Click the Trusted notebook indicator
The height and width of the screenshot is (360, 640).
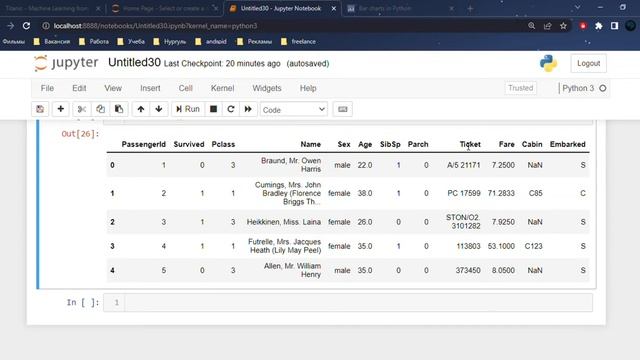[520, 88]
